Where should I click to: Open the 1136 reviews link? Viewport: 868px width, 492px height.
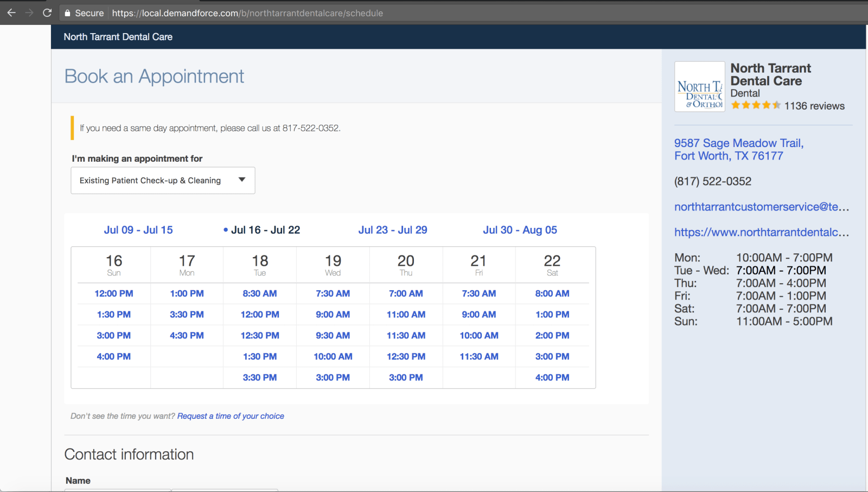coord(814,106)
